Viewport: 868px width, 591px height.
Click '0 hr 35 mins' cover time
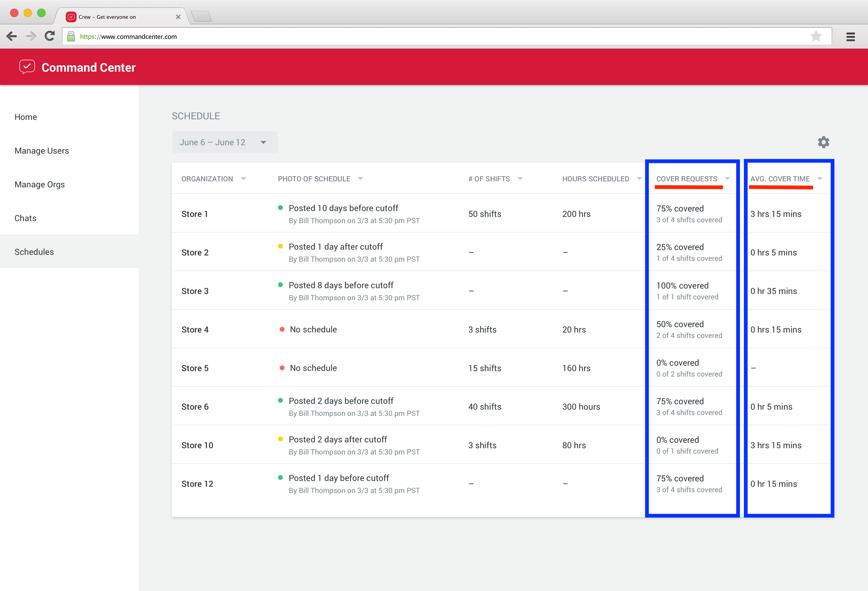coord(774,291)
